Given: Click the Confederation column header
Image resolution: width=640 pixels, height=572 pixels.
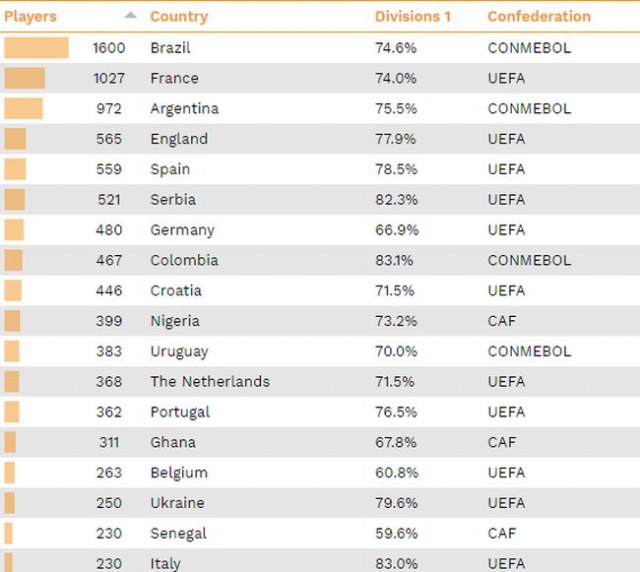Looking at the screenshot, I should point(539,16).
